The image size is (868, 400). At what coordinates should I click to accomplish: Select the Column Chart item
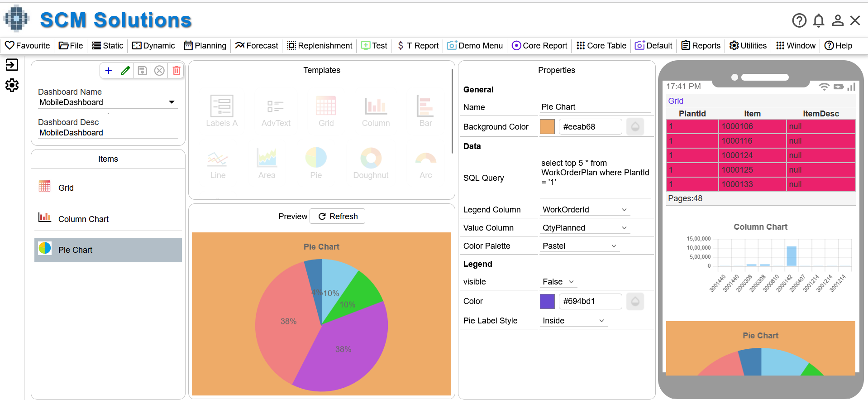tap(108, 219)
